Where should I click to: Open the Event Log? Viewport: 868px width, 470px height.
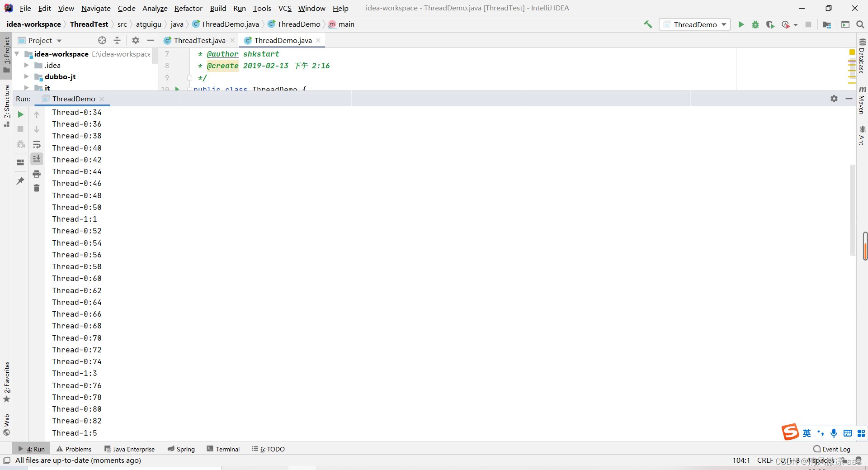(x=832, y=449)
